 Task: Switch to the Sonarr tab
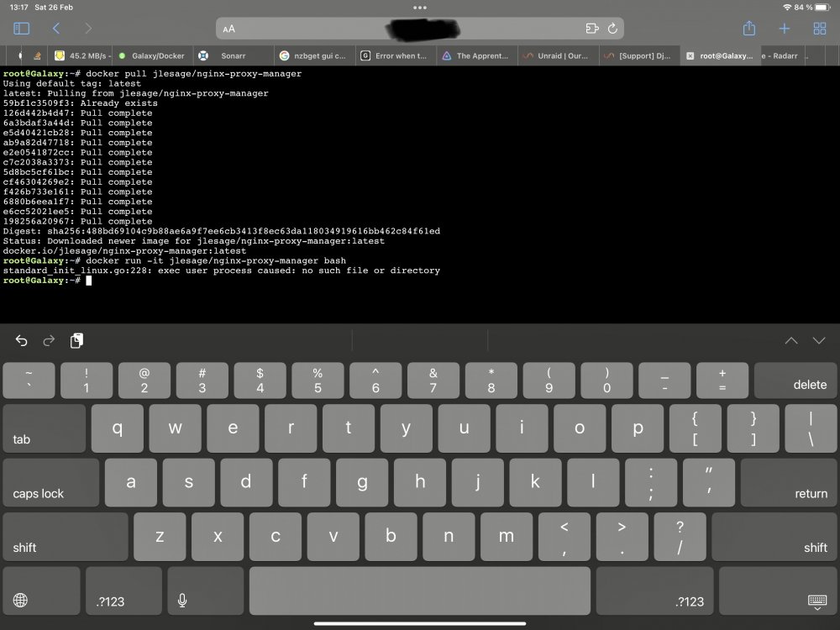(233, 55)
